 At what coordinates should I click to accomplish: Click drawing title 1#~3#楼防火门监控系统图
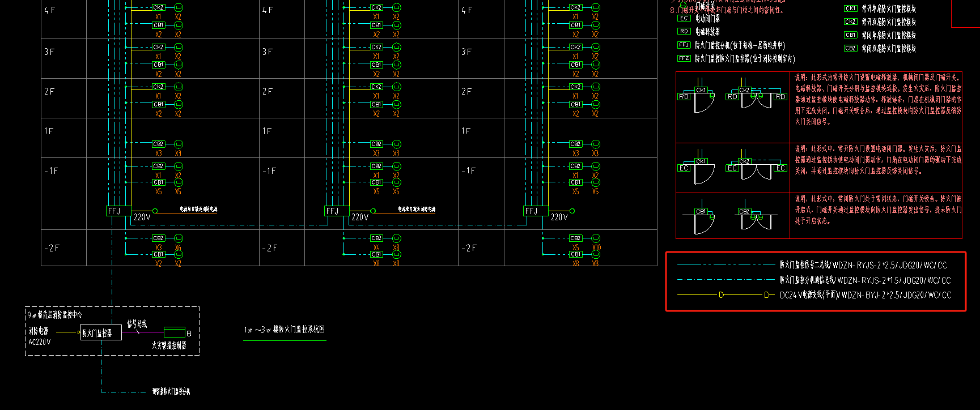pos(285,329)
